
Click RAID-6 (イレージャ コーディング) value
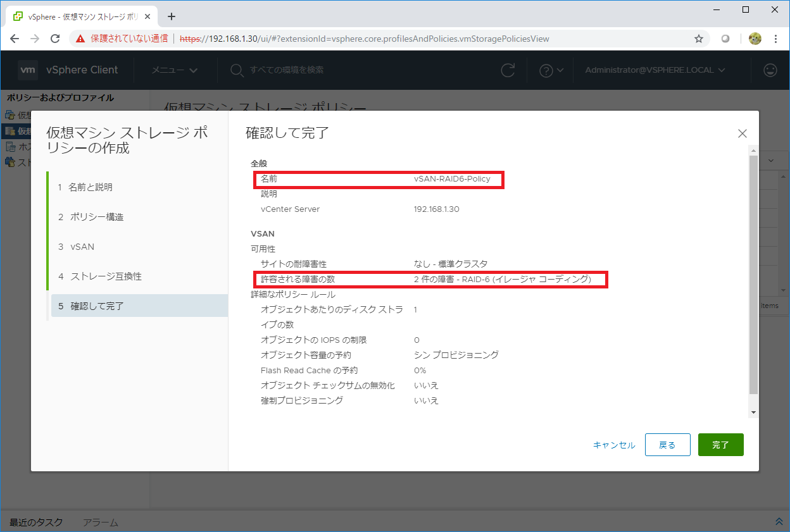click(503, 279)
